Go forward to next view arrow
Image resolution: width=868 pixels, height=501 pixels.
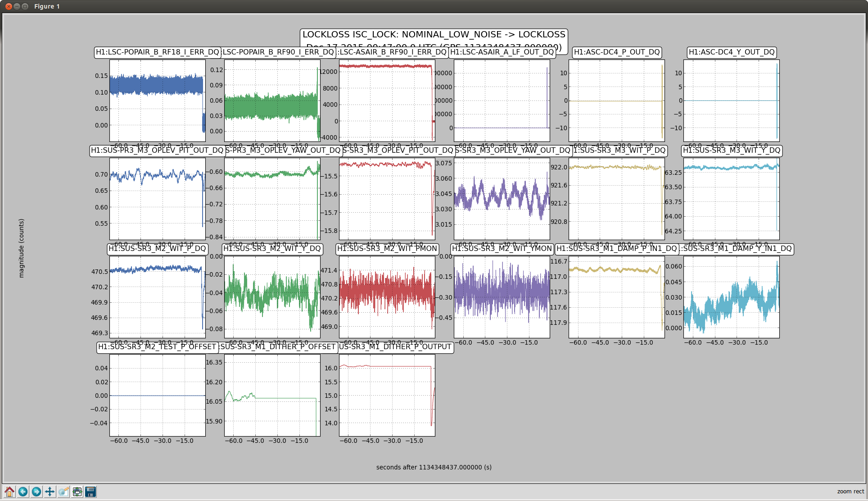(36, 492)
